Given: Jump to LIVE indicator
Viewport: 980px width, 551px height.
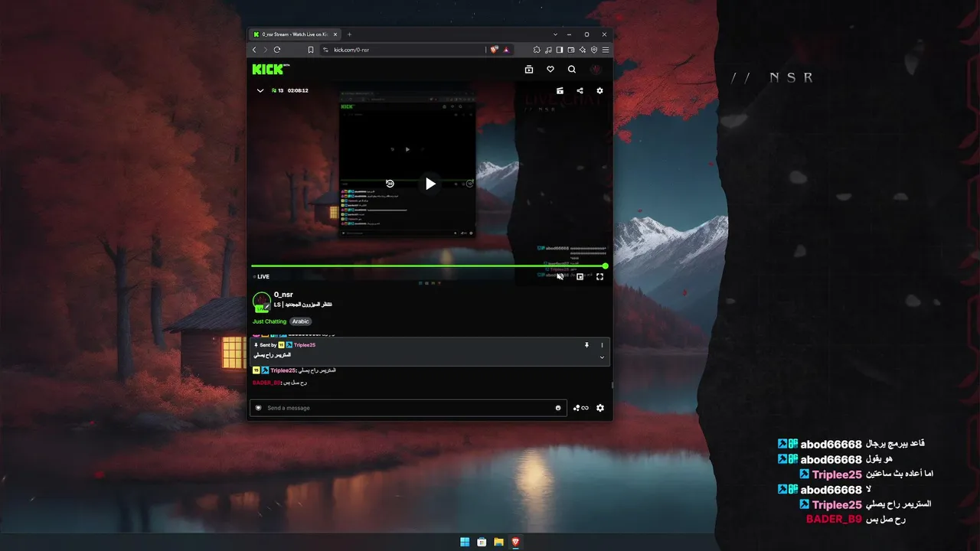Looking at the screenshot, I should [x=261, y=277].
